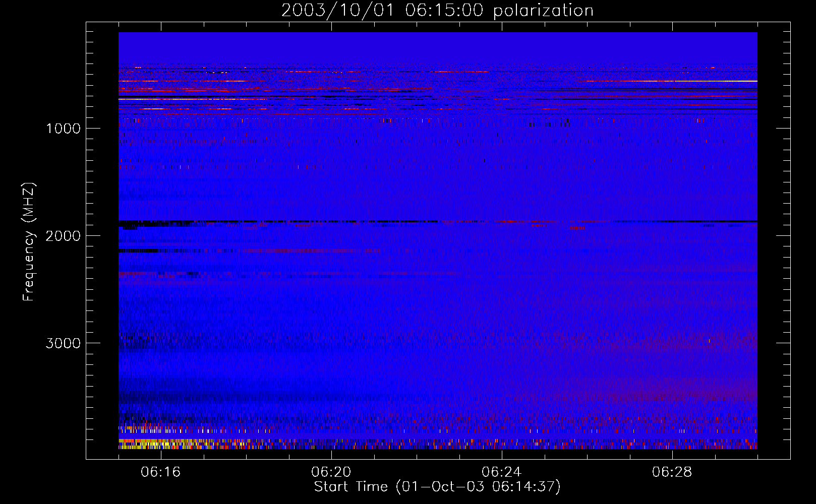Select the 2000 frequency axis label
This screenshot has width=816, height=504.
point(63,236)
